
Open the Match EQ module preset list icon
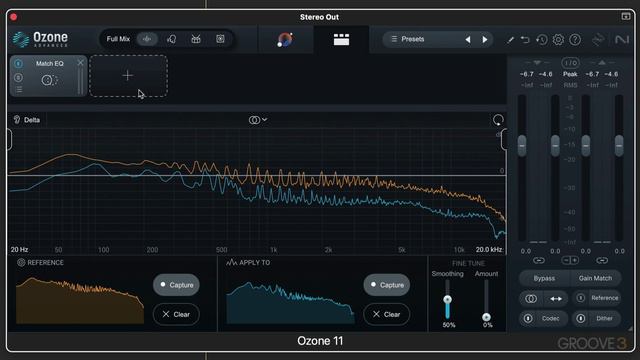coord(19,89)
